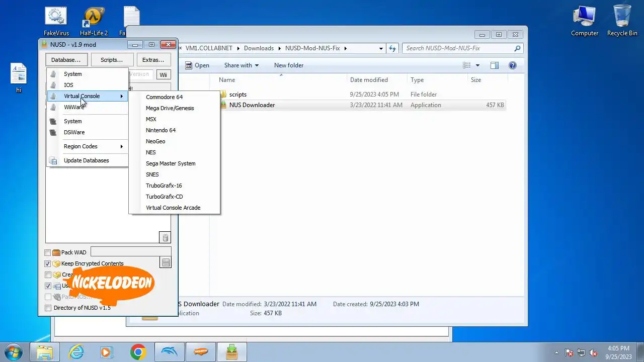Click the Extras... button
The image size is (644, 362).
[x=153, y=60]
